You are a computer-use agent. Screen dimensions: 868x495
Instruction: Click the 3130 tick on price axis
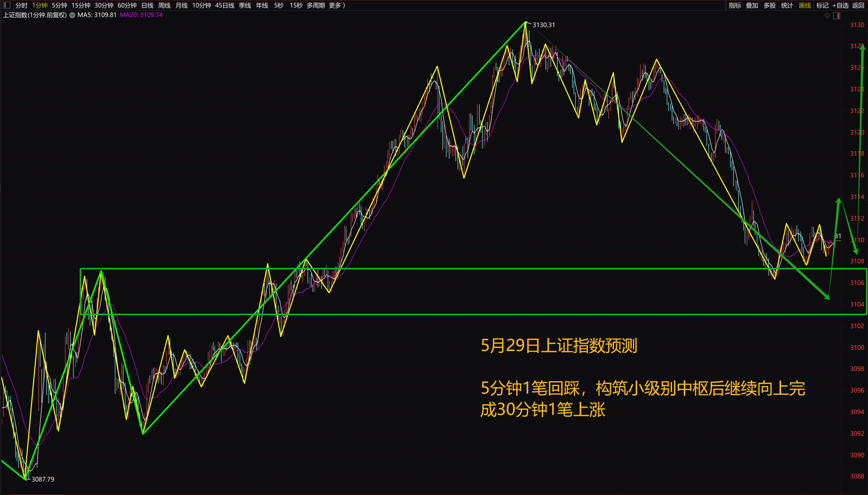point(857,25)
